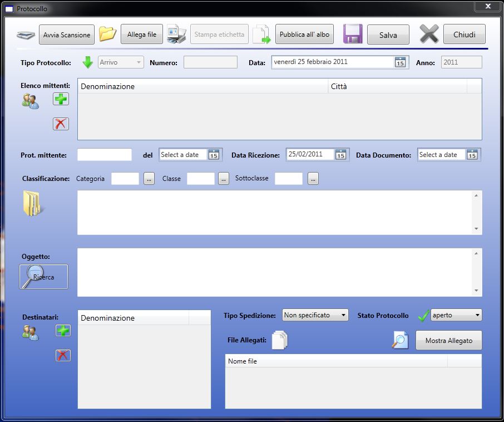Click the Prot. mittente input field
Image resolution: width=504 pixels, height=422 pixels.
[x=105, y=155]
